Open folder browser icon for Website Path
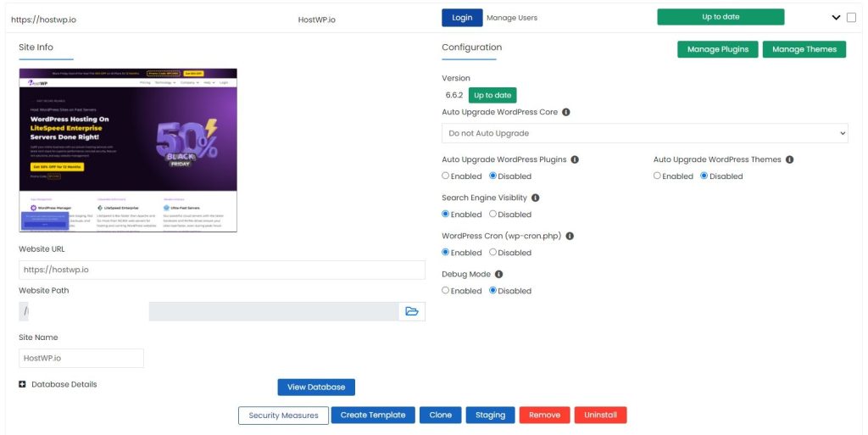Image resolution: width=868 pixels, height=435 pixels. [x=412, y=311]
